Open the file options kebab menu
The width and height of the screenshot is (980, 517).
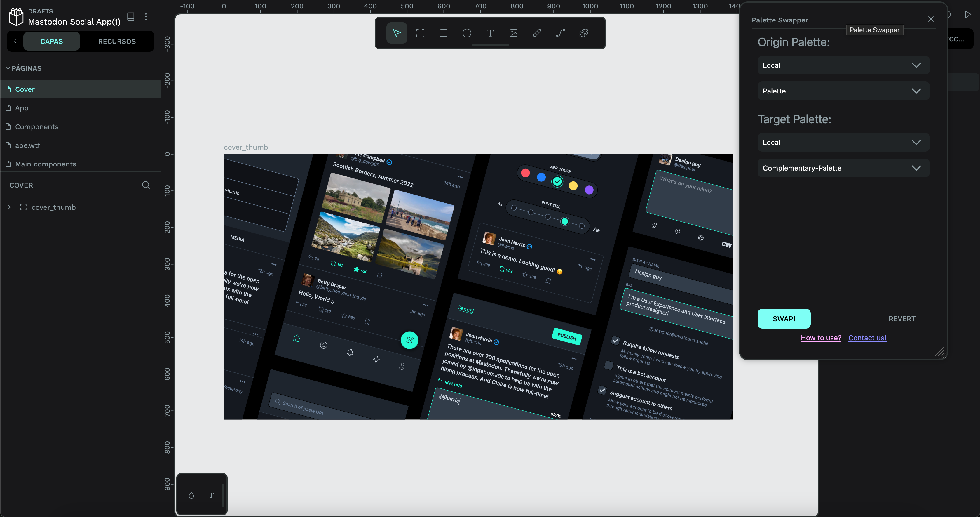tap(146, 17)
